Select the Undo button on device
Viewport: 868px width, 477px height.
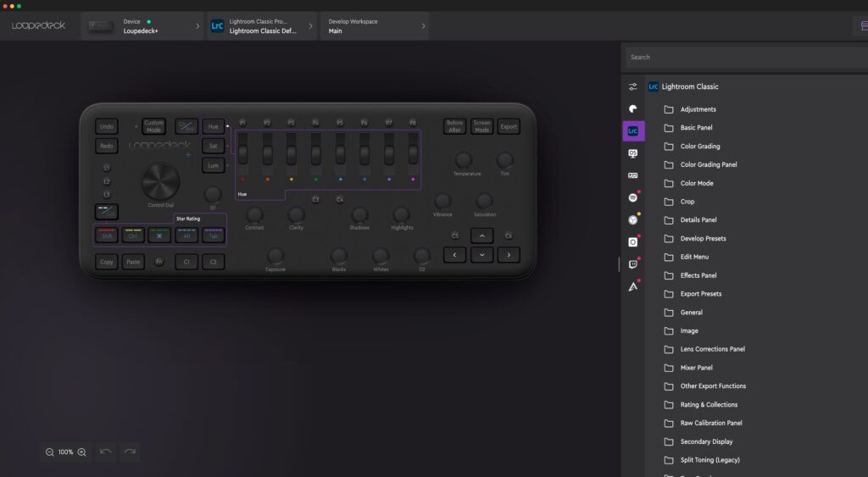[106, 127]
